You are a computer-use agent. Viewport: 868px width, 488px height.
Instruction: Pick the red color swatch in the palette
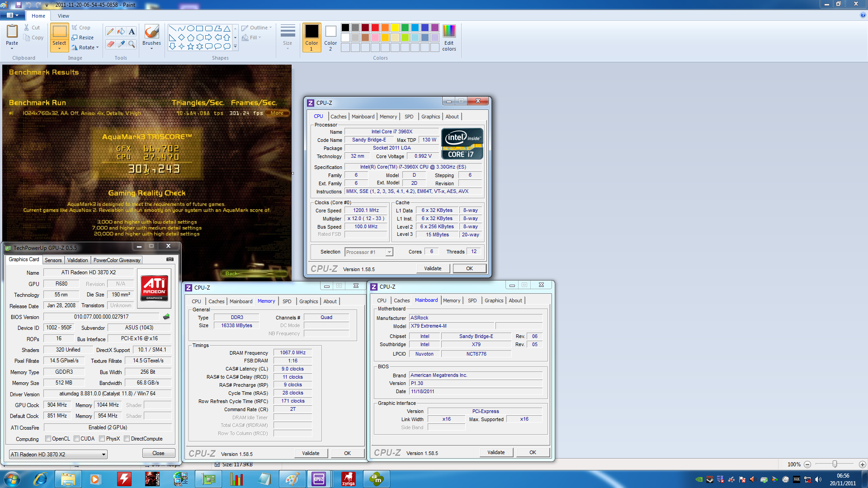(x=375, y=28)
